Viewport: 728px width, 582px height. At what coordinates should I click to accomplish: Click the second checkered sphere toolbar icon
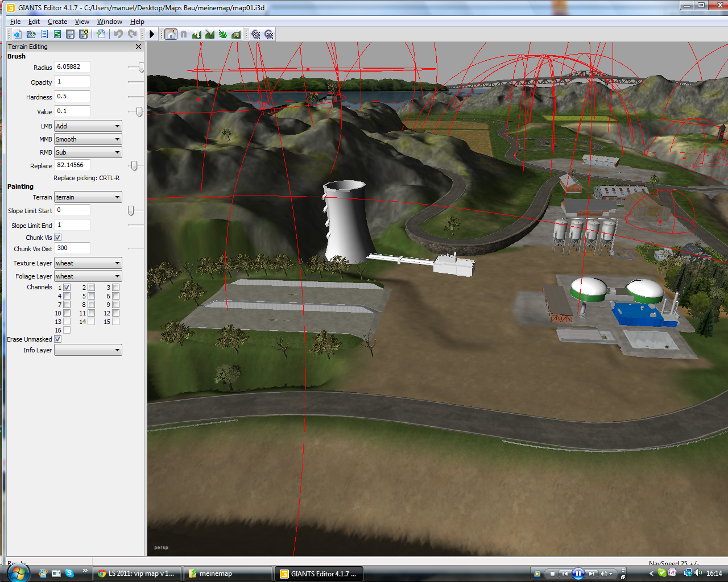click(269, 35)
